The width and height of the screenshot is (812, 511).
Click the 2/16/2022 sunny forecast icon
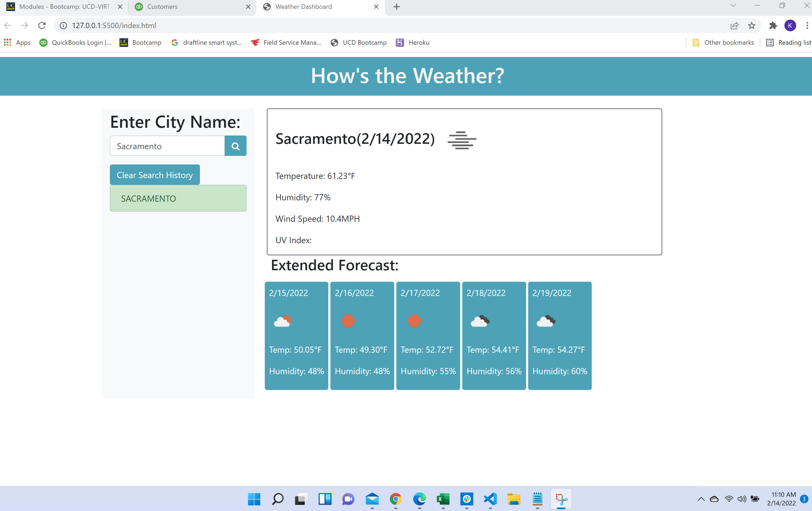point(348,321)
